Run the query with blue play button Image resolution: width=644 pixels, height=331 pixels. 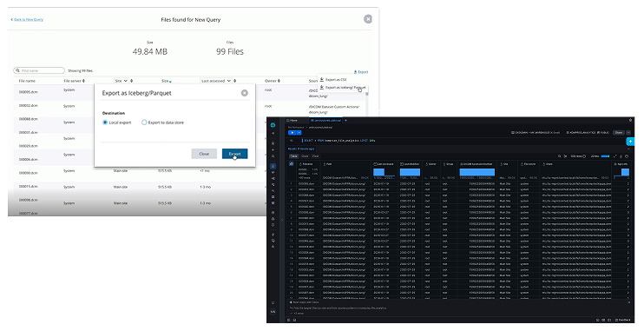click(292, 132)
